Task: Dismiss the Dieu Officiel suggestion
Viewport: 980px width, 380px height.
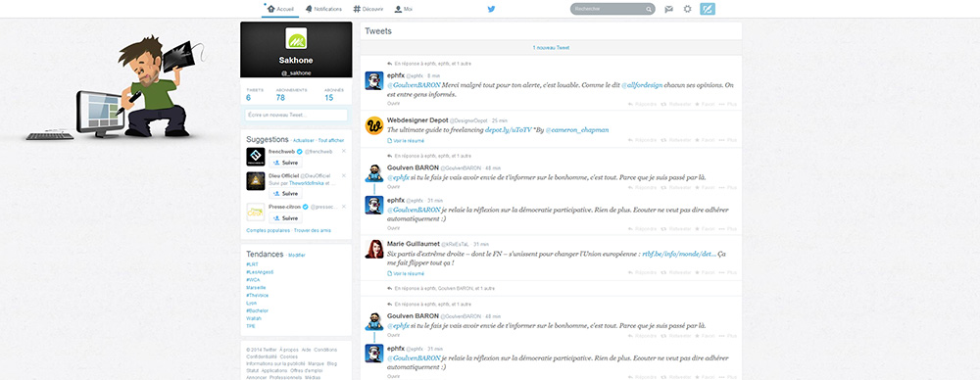Action: (344, 175)
